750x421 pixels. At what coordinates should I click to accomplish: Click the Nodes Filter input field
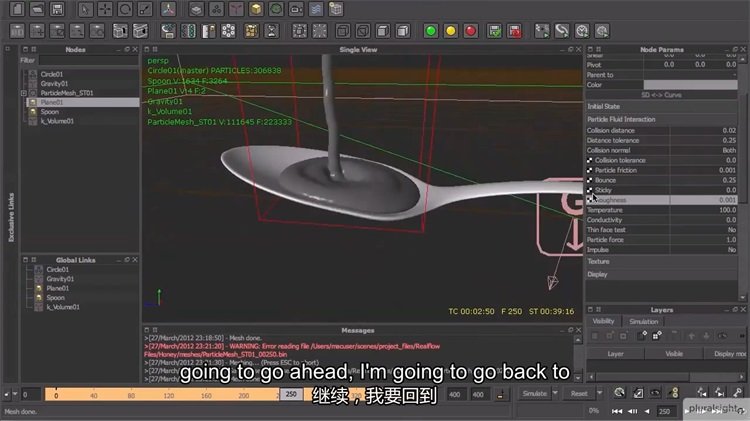89,61
